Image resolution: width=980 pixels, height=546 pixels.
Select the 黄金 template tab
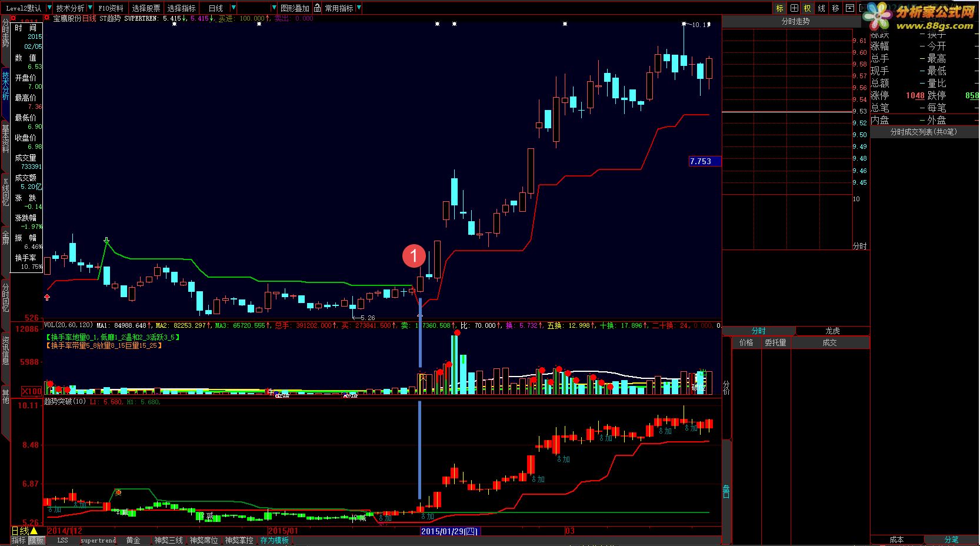(x=134, y=540)
